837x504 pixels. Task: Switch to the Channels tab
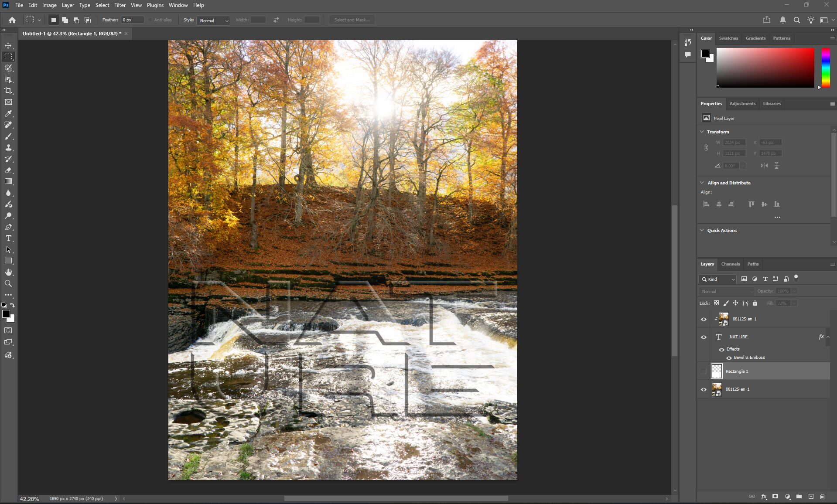point(730,264)
